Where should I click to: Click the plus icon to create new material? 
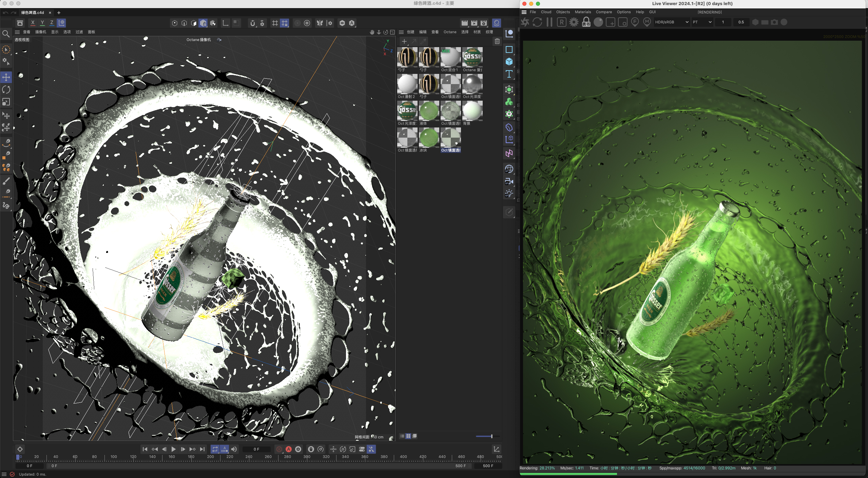pos(404,41)
